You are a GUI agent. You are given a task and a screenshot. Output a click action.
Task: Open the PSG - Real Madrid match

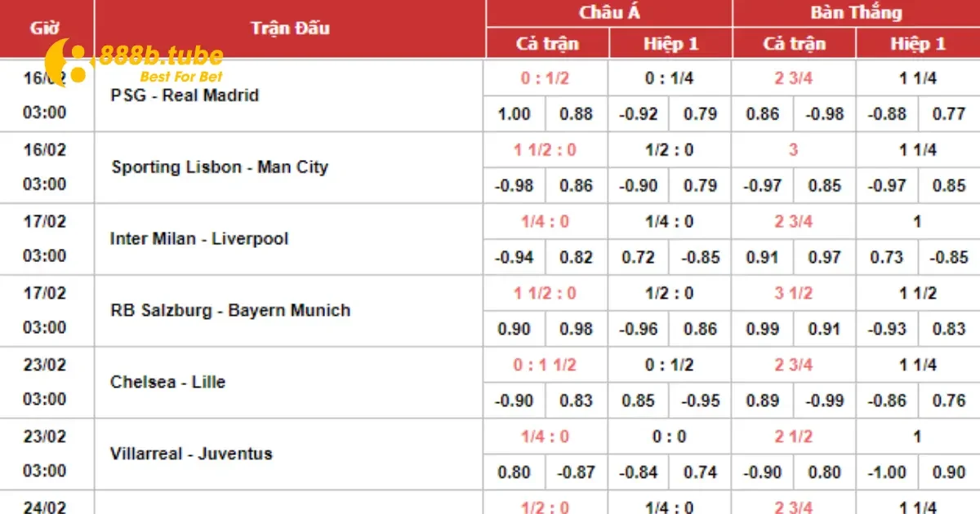click(x=185, y=95)
